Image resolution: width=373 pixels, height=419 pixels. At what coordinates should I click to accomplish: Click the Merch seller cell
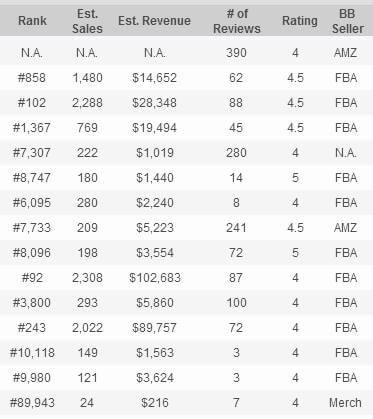(x=345, y=403)
